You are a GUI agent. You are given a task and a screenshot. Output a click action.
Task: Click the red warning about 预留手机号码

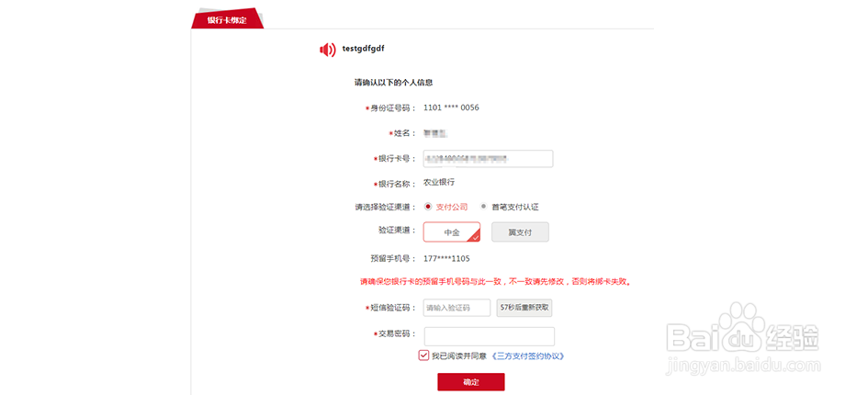(x=496, y=281)
